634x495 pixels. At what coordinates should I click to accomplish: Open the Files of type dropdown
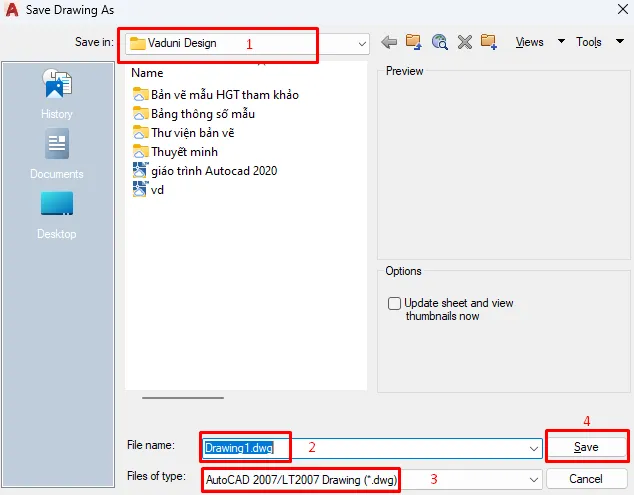(x=534, y=479)
